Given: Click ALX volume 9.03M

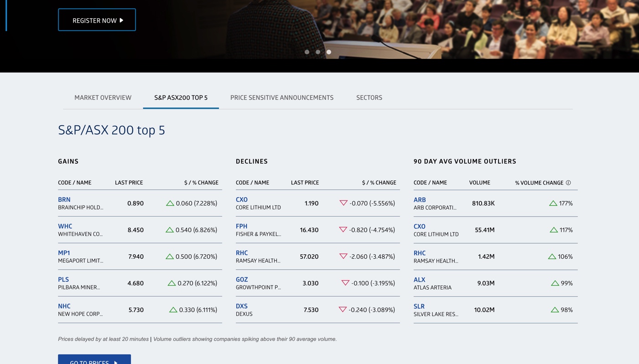Looking at the screenshot, I should (x=486, y=283).
